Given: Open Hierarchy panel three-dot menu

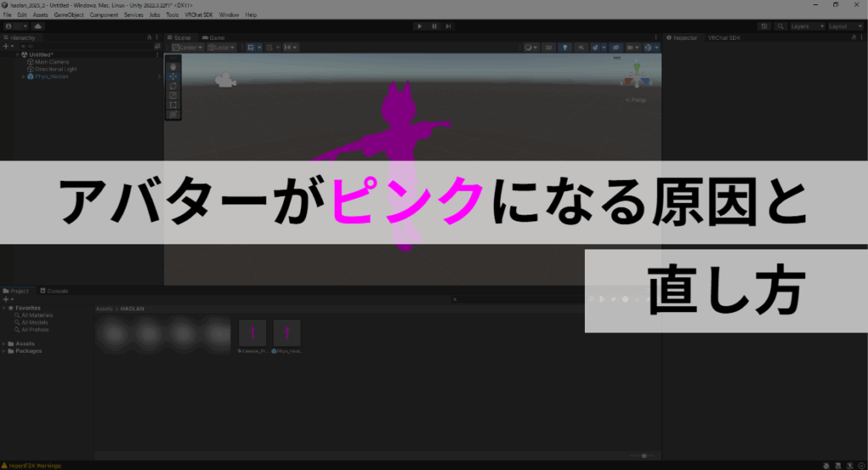Looking at the screenshot, I should [x=157, y=37].
